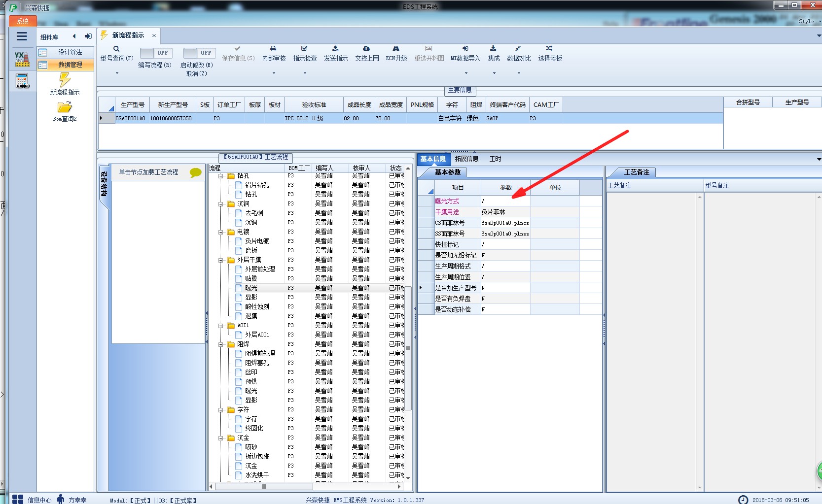Click the process tree horizontal scrollbar
Screen dimensions: 822x504
tap(264, 487)
